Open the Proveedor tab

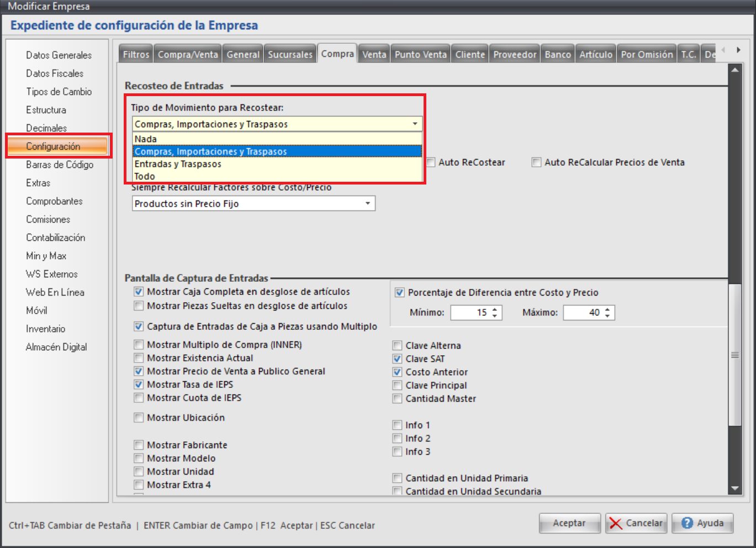(514, 54)
